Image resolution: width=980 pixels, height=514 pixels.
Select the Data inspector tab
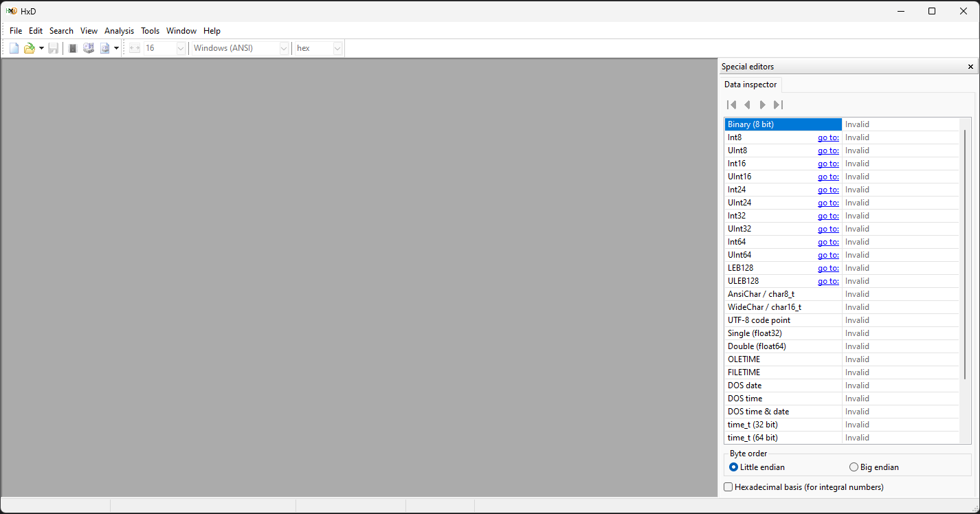[x=750, y=85]
